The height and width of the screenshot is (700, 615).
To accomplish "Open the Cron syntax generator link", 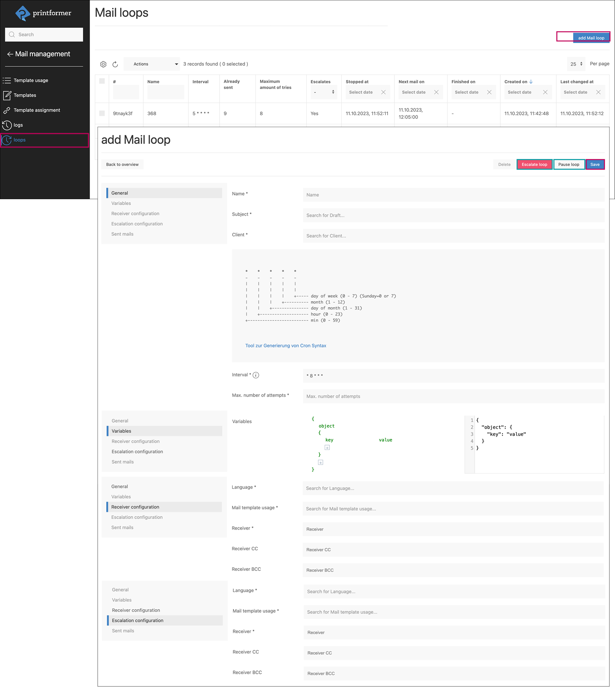I will (286, 346).
